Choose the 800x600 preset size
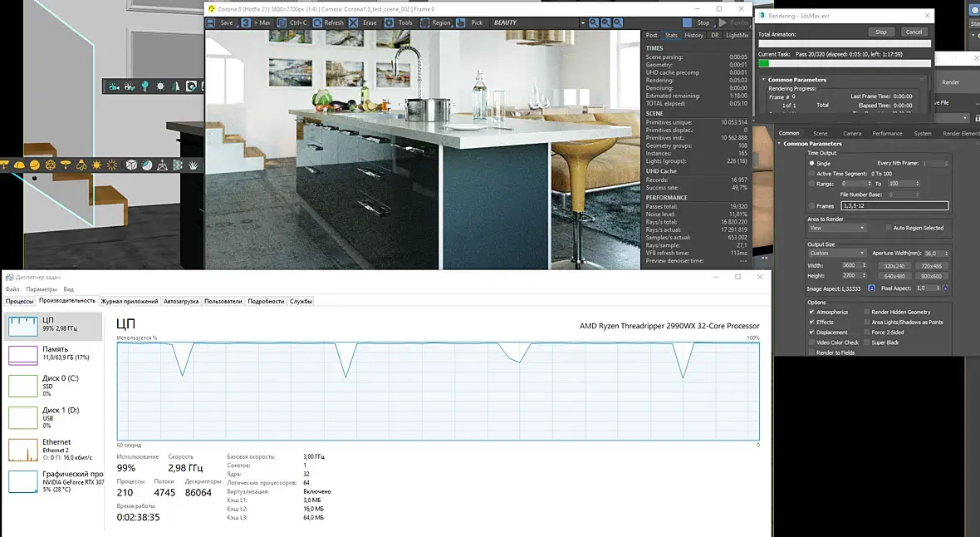This screenshot has height=537, width=980. [931, 276]
